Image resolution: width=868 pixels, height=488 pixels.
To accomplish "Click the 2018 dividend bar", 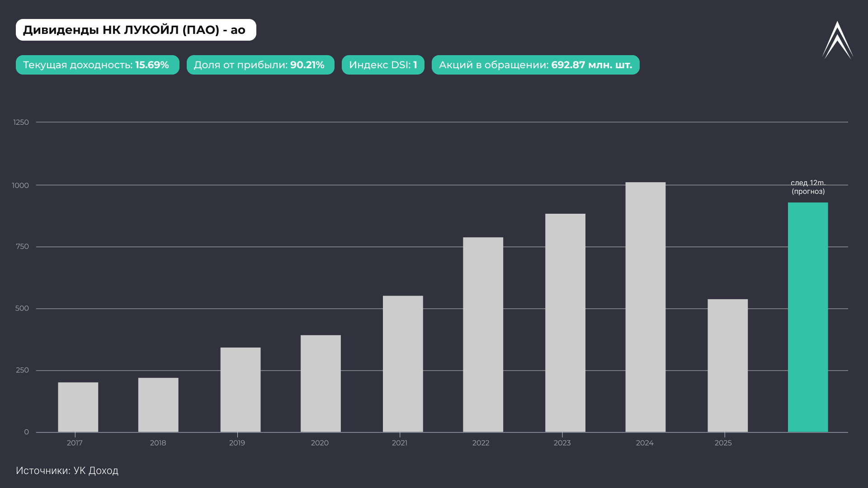I will pos(158,405).
